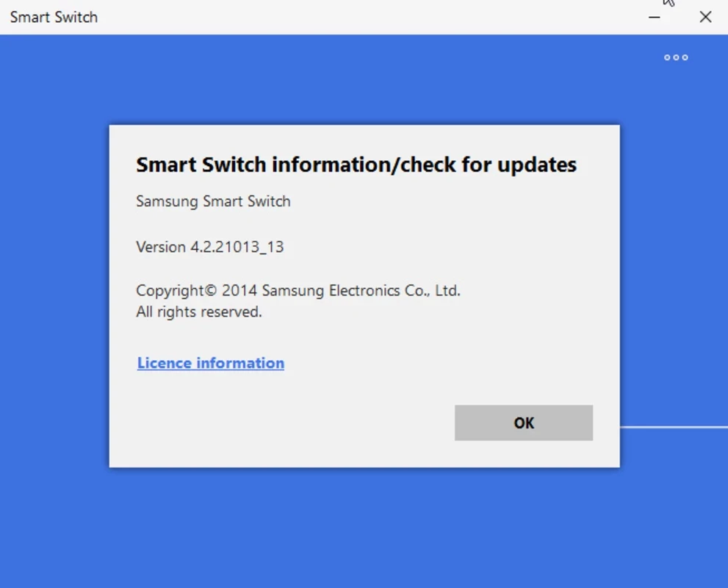Open the three-dot more options menu

coord(676,57)
